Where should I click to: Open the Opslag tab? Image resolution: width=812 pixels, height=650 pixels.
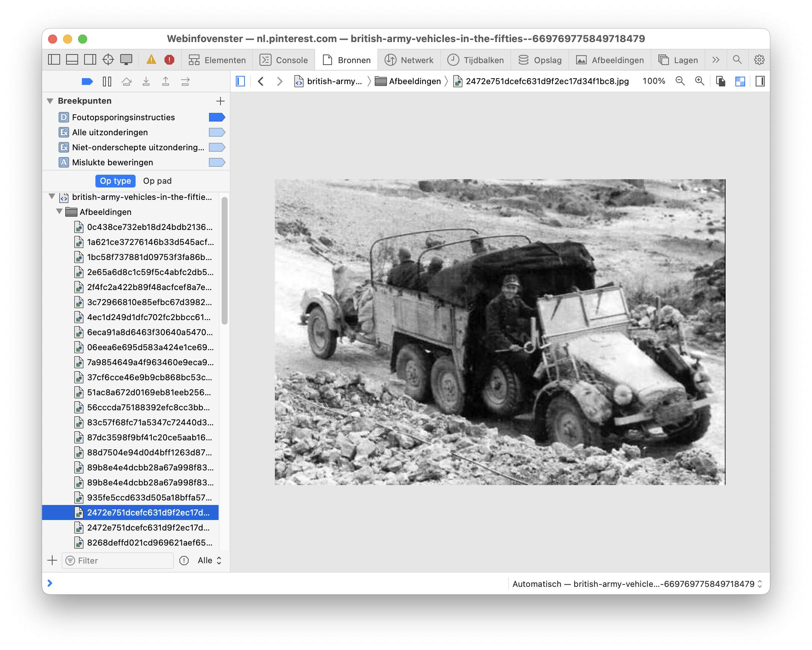[540, 60]
